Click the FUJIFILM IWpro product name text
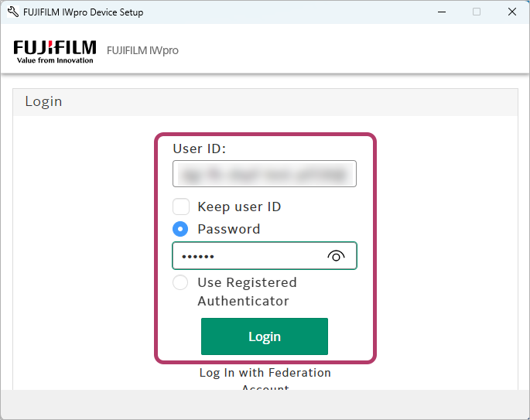Image resolution: width=530 pixels, height=420 pixels. tap(142, 51)
